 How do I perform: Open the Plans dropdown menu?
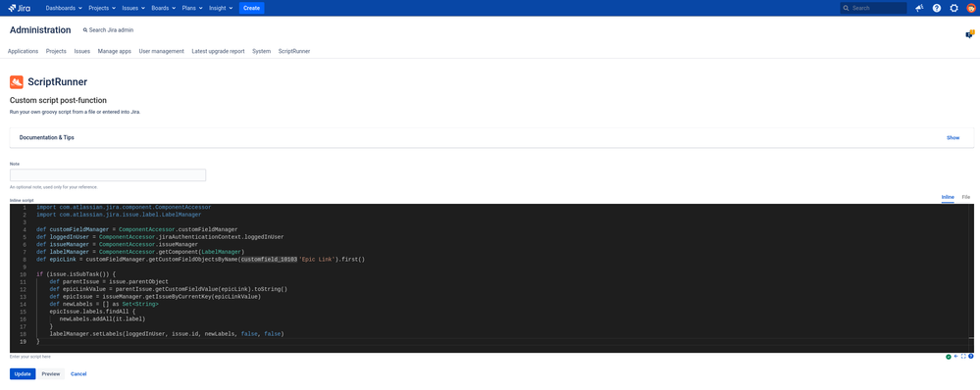point(192,8)
